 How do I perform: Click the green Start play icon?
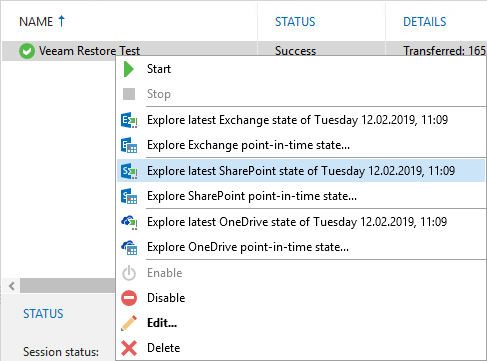click(129, 69)
